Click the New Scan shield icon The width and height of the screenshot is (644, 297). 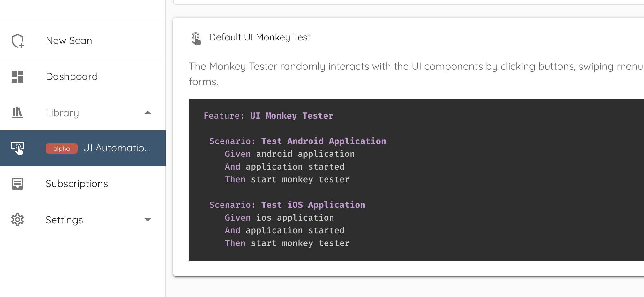click(x=18, y=41)
